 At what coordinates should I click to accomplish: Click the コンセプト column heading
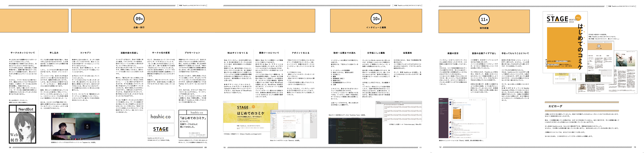click(85, 53)
